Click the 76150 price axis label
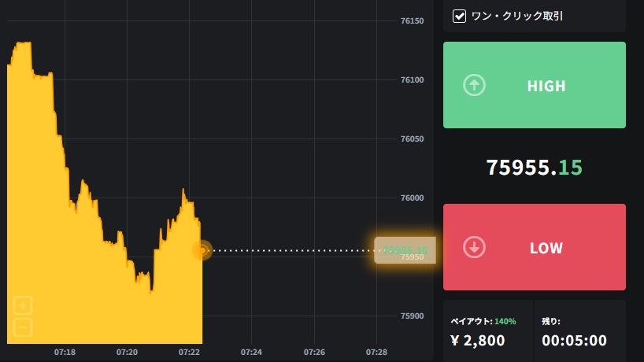 click(413, 21)
